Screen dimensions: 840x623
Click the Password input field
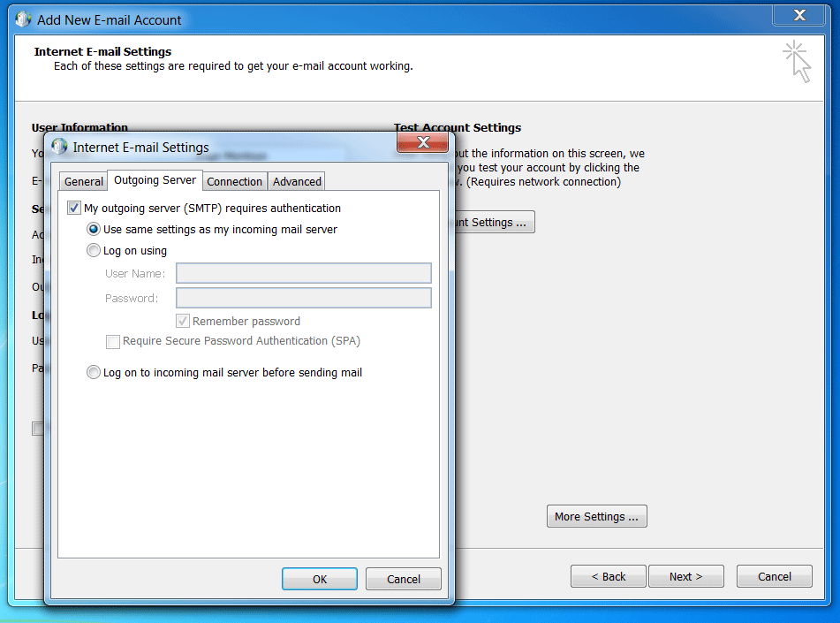pos(303,298)
